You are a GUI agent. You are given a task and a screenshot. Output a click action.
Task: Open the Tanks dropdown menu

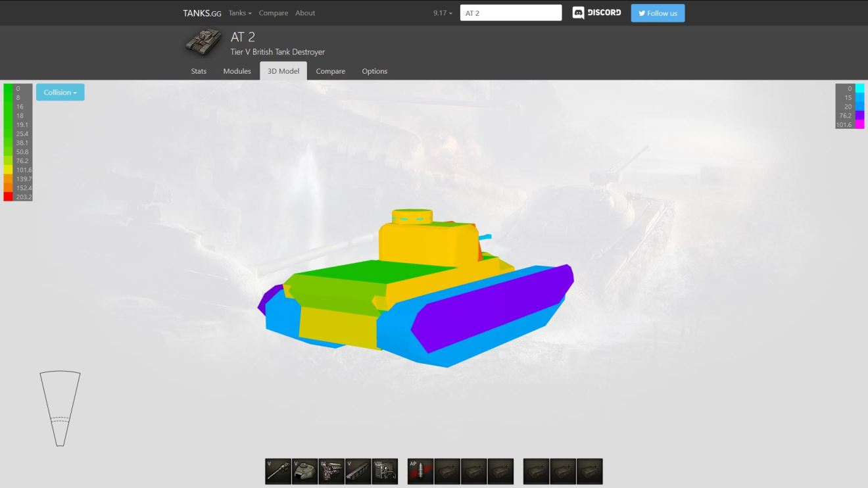click(241, 13)
